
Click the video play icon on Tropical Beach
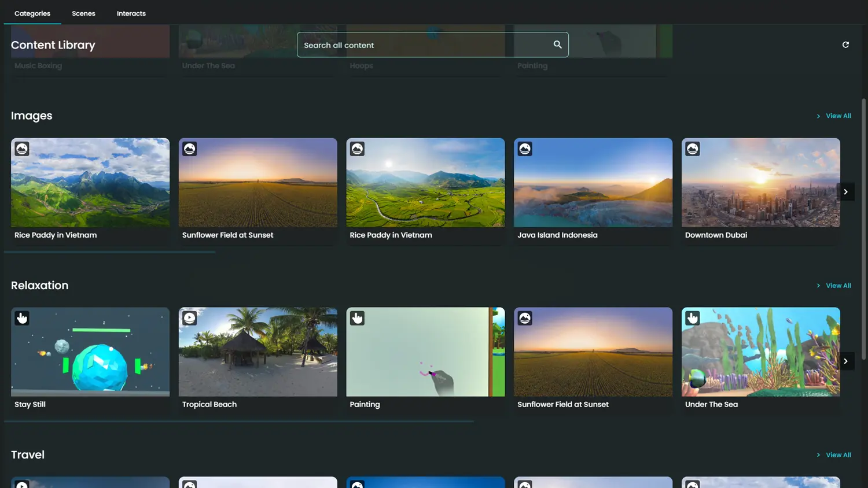tap(190, 318)
